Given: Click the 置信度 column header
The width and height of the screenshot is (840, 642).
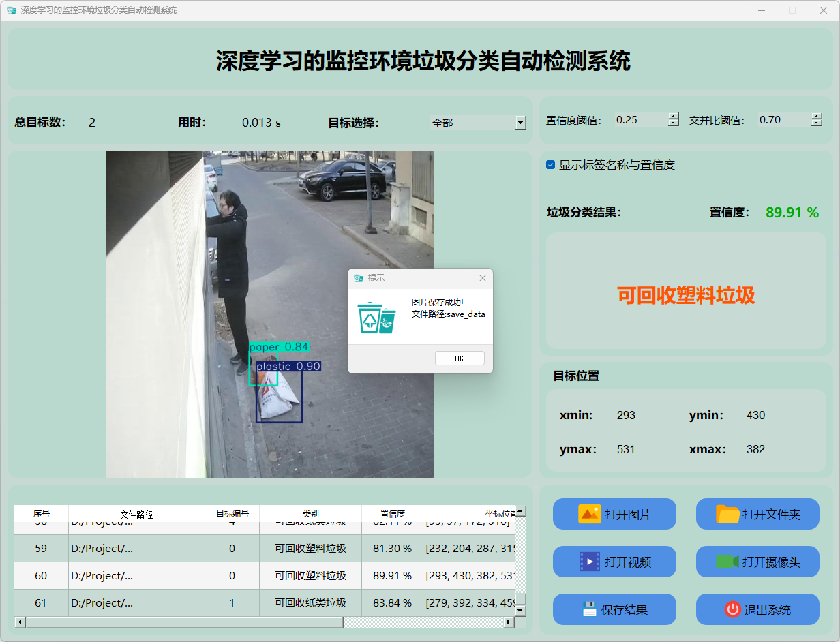Looking at the screenshot, I should click(x=392, y=514).
